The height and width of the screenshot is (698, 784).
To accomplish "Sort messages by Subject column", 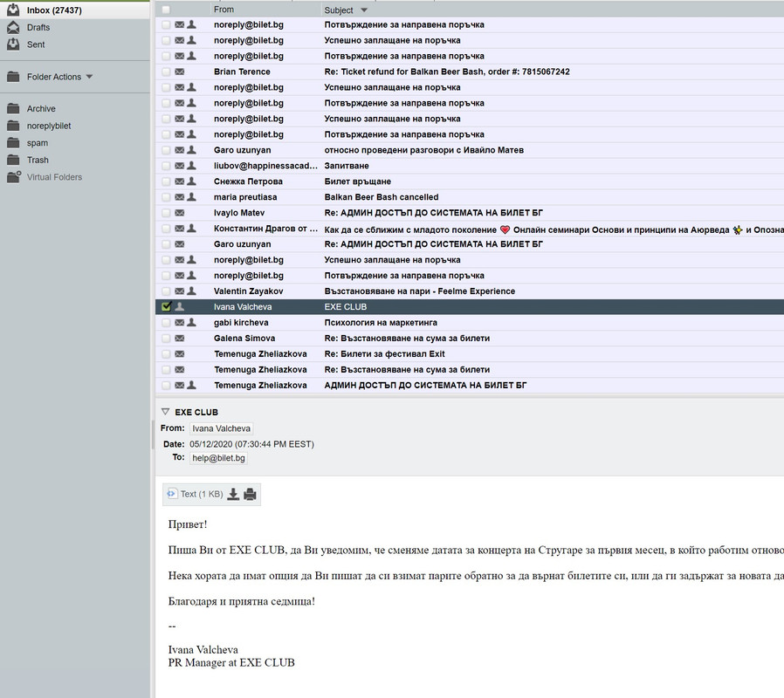I will pyautogui.click(x=339, y=10).
